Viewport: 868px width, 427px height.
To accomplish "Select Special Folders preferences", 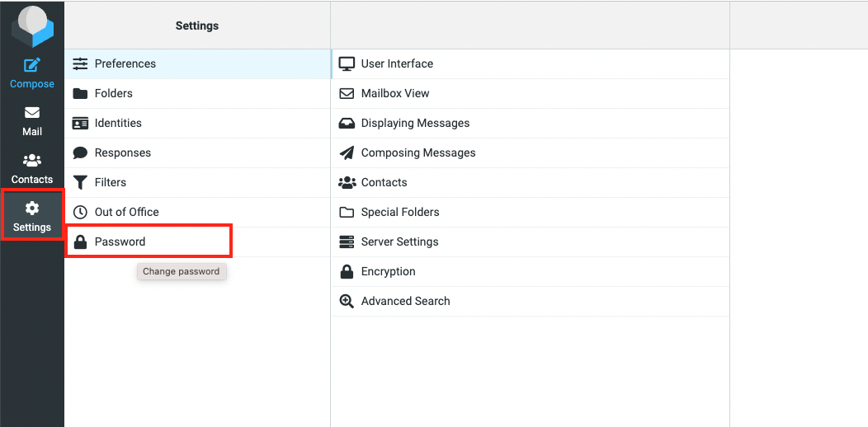I will (400, 212).
